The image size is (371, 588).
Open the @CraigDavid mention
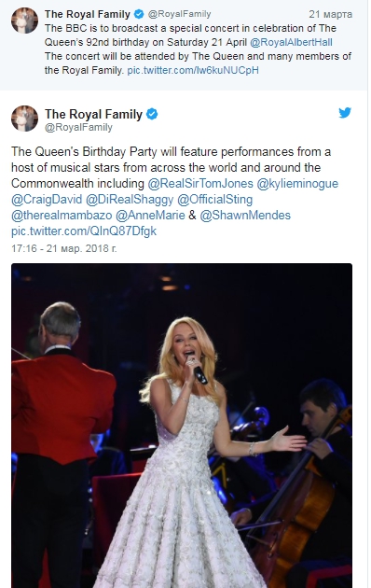pyautogui.click(x=47, y=199)
